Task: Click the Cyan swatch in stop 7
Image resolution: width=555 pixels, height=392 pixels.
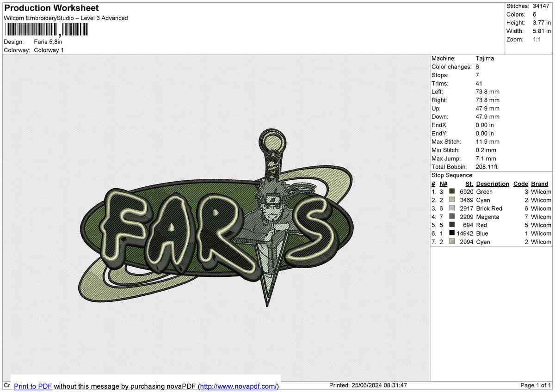Action: 452,241
